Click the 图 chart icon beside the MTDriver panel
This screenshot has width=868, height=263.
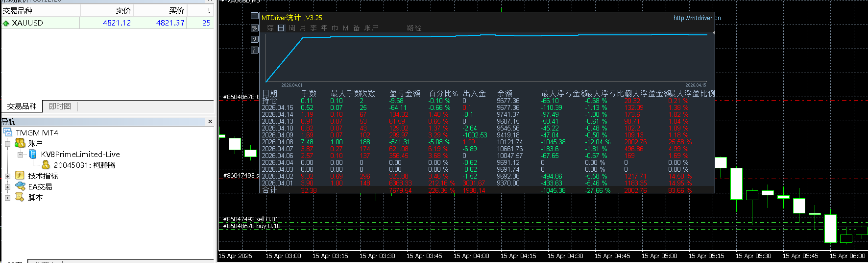pos(255,28)
